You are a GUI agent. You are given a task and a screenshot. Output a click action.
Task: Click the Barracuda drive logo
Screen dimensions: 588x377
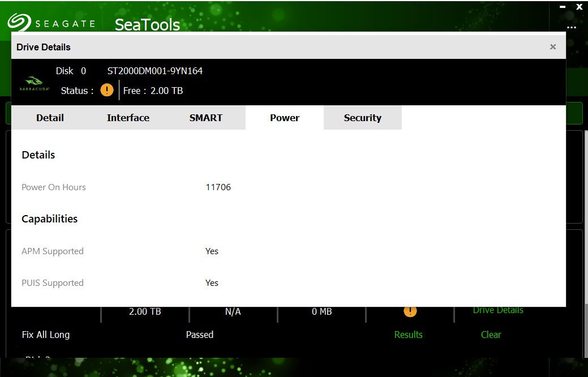pos(35,84)
